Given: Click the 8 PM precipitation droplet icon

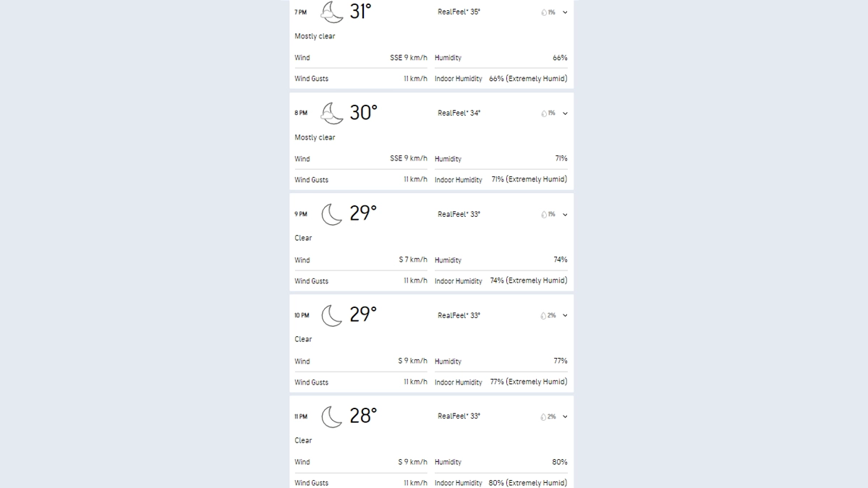Looking at the screenshot, I should click(544, 114).
